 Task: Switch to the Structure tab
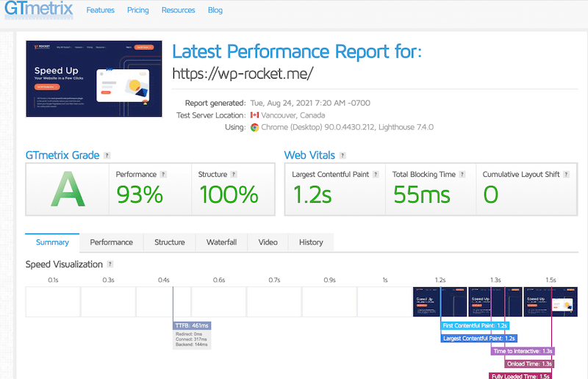170,242
